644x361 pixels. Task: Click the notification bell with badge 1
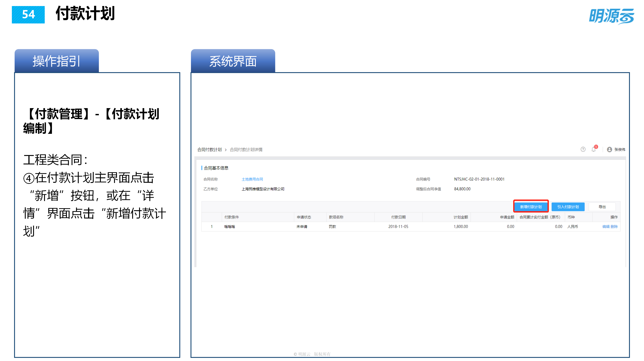(593, 149)
